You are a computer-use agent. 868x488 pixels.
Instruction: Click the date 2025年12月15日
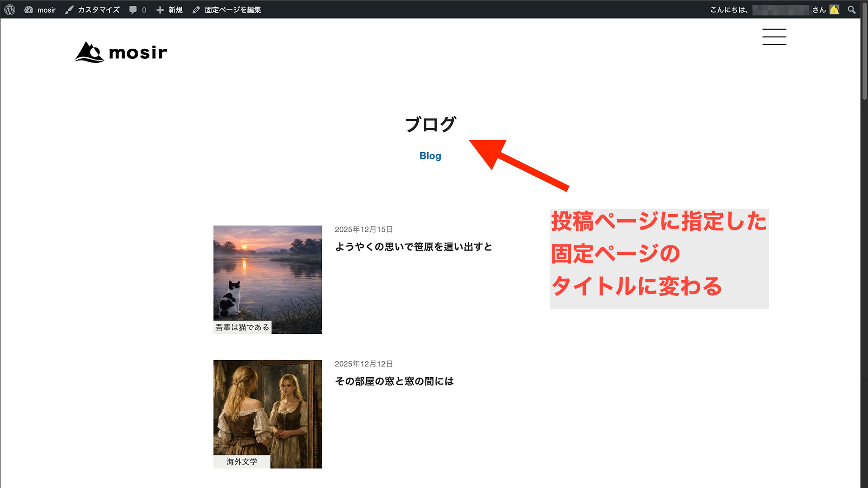[x=364, y=229]
